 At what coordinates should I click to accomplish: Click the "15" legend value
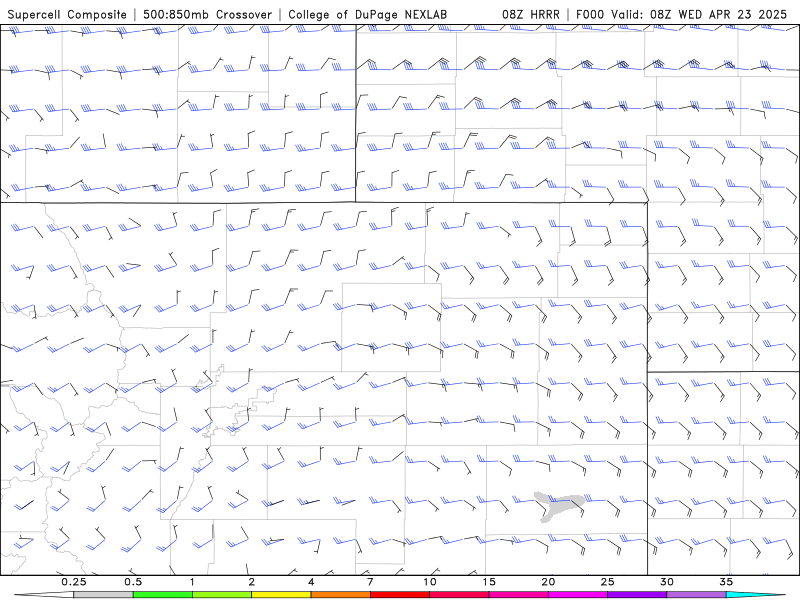[x=489, y=582]
